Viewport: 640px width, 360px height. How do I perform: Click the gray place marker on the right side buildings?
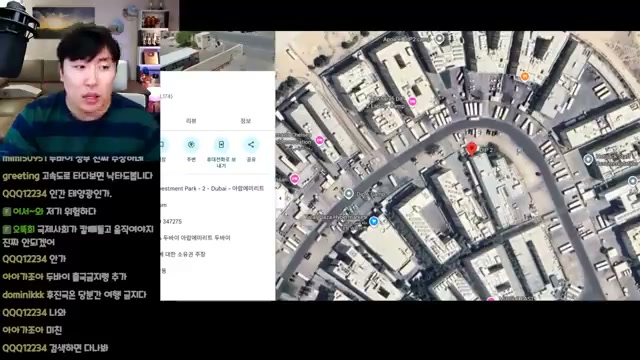pos(588,159)
